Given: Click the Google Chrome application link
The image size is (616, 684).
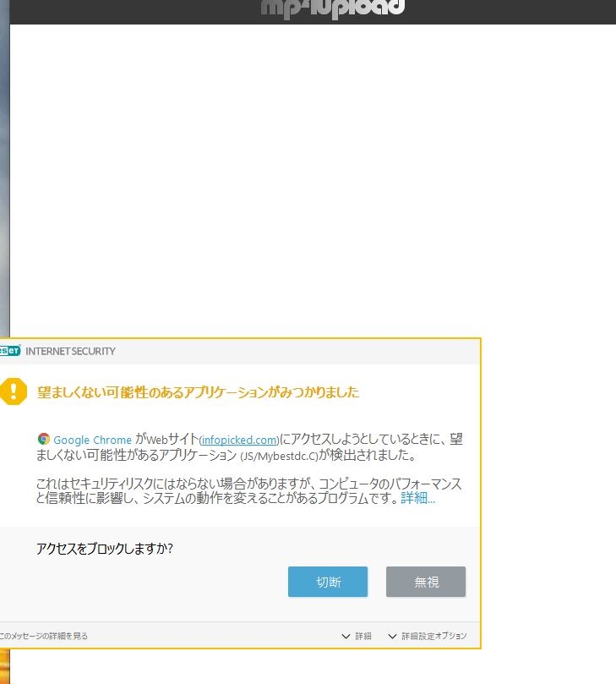Looking at the screenshot, I should [92, 440].
